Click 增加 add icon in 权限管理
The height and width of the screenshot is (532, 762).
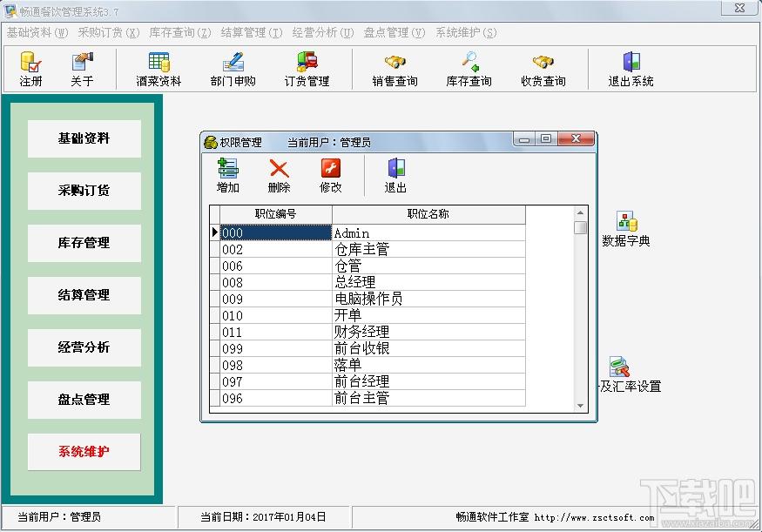click(227, 169)
